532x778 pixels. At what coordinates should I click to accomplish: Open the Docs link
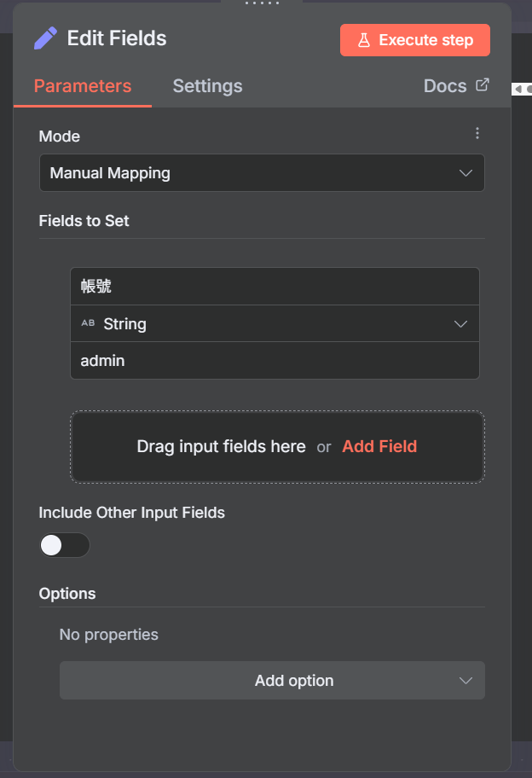pos(445,86)
